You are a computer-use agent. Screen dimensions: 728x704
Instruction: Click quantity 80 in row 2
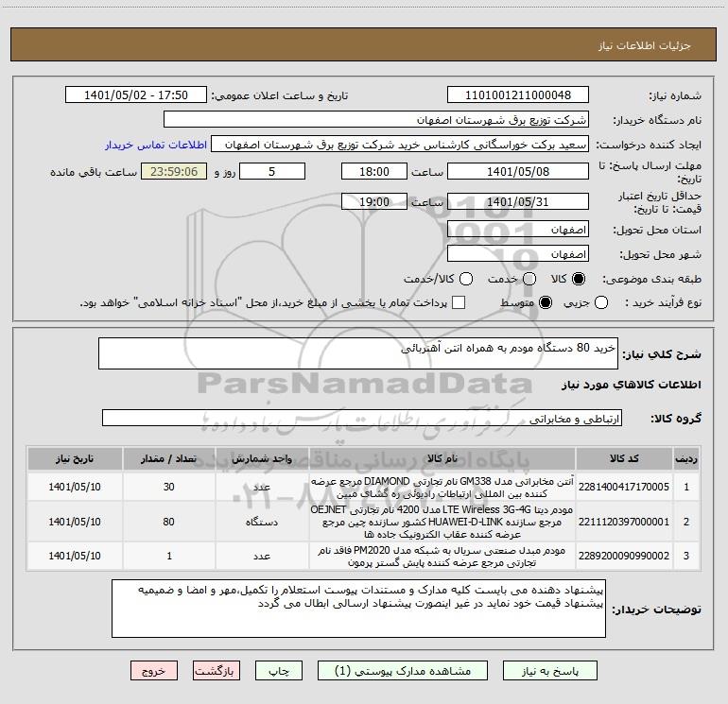[x=169, y=522]
